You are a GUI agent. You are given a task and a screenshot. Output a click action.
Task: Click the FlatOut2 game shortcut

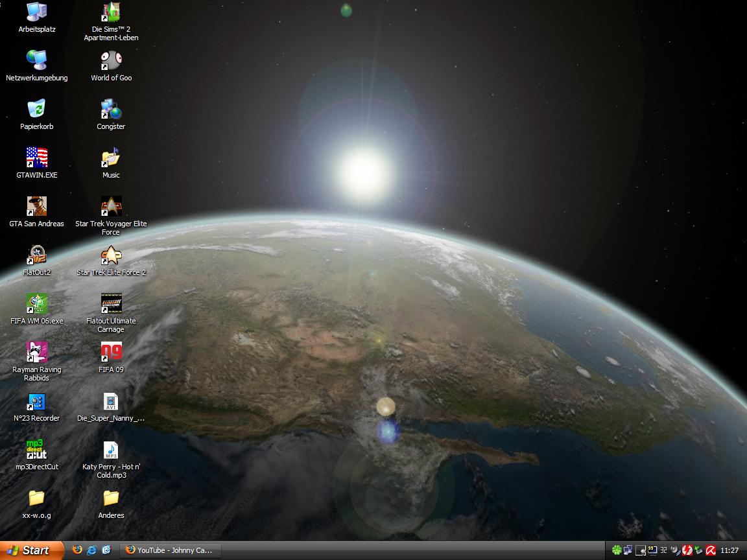(37, 255)
